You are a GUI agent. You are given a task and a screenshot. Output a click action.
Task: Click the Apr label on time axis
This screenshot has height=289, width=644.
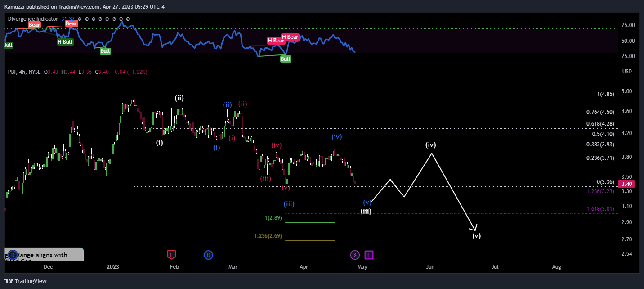(x=304, y=267)
